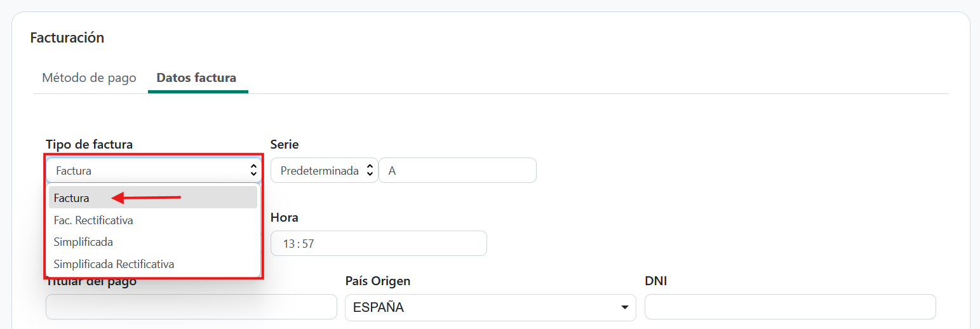Click the DNI input field
Viewport: 980px width, 329px height.
[x=789, y=307]
